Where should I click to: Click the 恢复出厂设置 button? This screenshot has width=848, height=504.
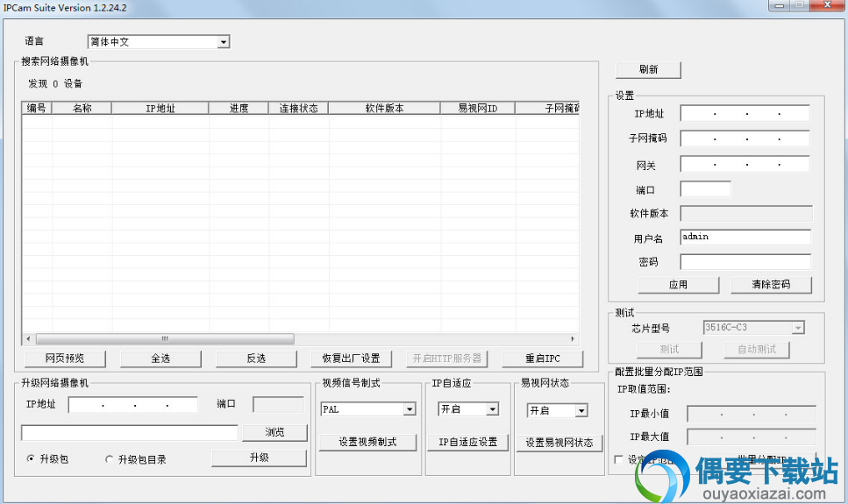coord(352,358)
